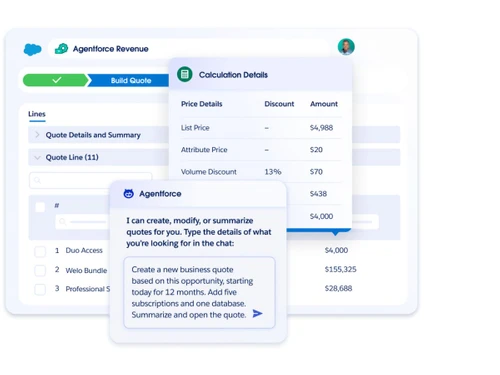
Task: Click the Amount column header
Action: coord(324,104)
